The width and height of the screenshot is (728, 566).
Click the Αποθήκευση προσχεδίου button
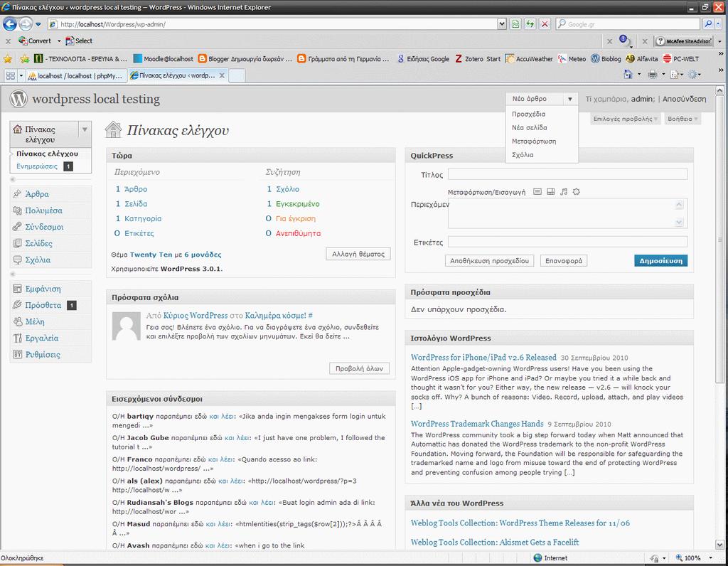[489, 260]
